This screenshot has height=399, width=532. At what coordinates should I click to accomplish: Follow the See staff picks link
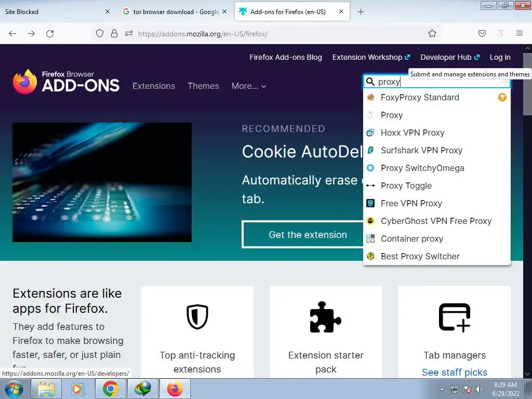click(x=455, y=372)
